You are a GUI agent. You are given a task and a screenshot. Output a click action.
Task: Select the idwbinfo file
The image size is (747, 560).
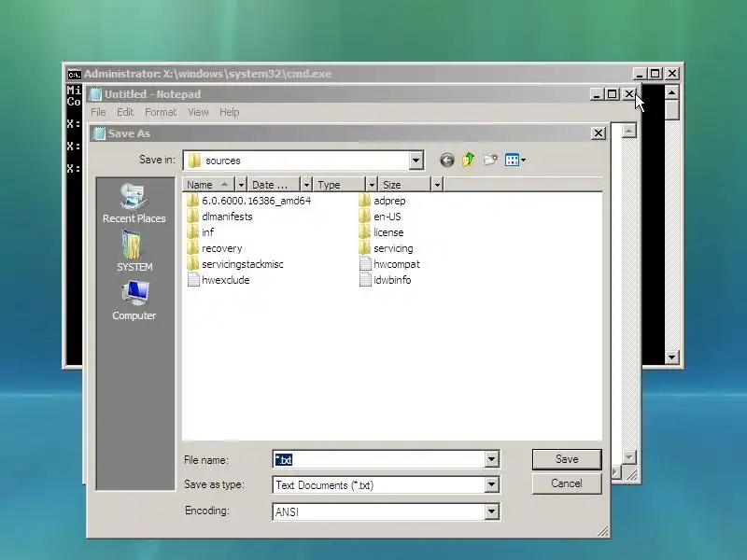pos(385,280)
